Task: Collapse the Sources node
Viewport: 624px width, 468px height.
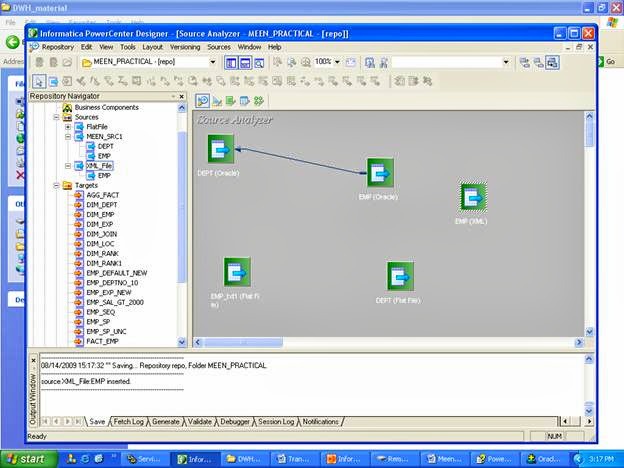Action: [x=57, y=117]
